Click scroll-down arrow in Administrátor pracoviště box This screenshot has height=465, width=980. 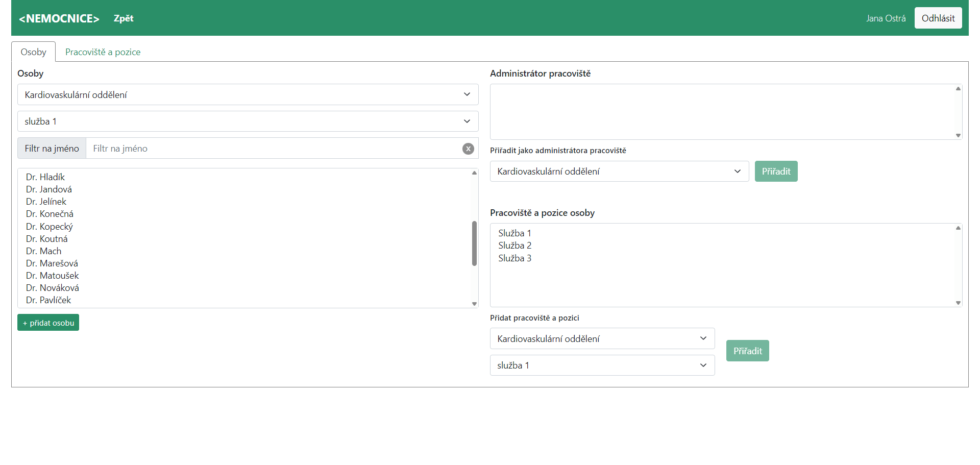tap(958, 135)
